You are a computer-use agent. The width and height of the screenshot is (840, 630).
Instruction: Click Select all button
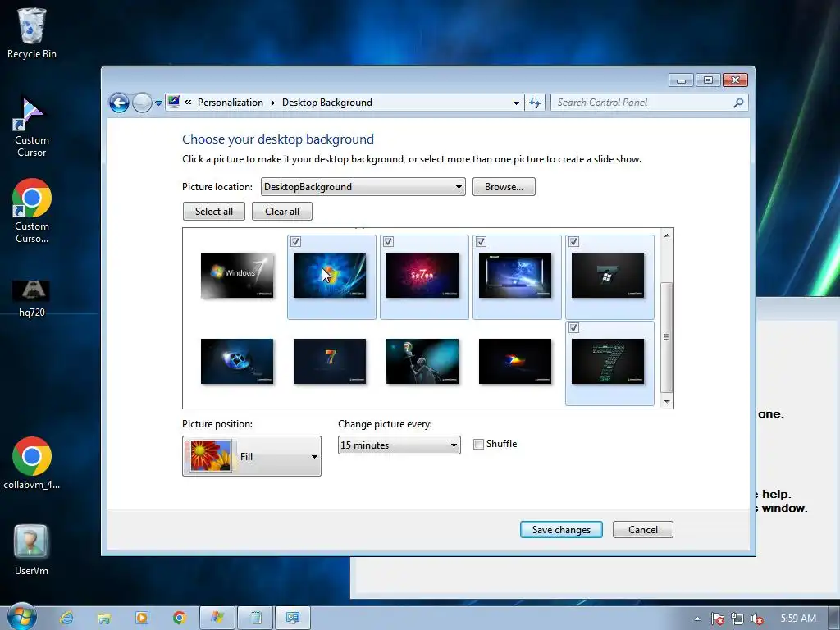214,211
